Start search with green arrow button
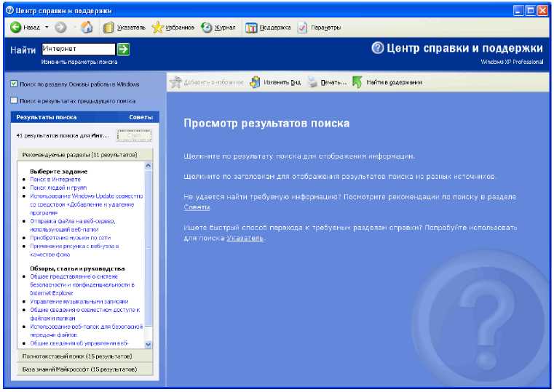 point(123,49)
